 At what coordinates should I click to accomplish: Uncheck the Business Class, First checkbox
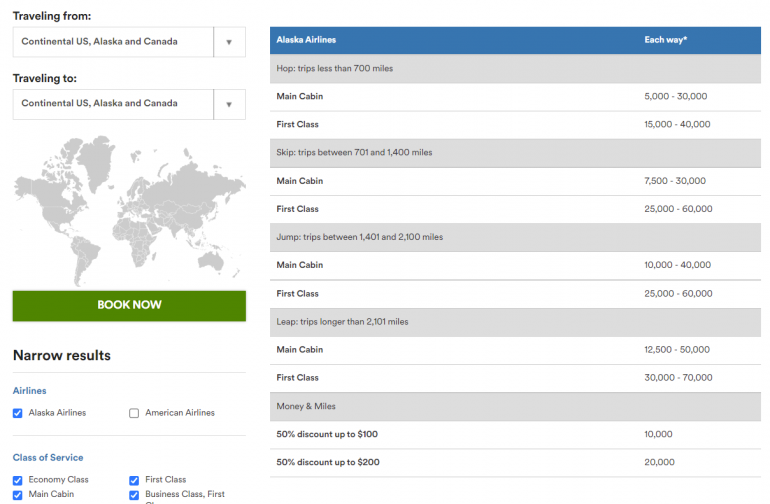(134, 494)
